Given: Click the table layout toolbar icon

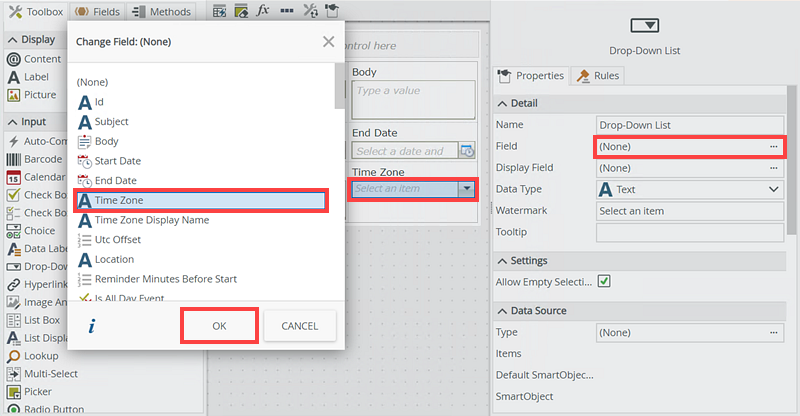Looking at the screenshot, I should coord(219,11).
